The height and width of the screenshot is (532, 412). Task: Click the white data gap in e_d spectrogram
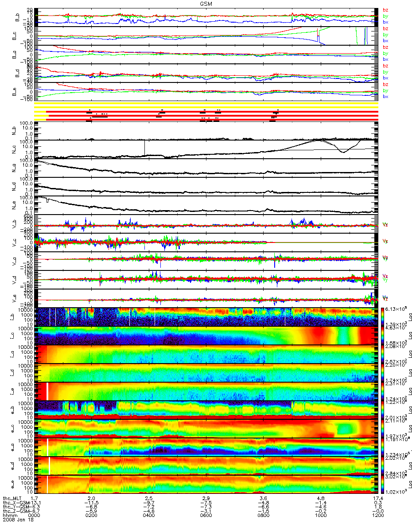point(50,465)
